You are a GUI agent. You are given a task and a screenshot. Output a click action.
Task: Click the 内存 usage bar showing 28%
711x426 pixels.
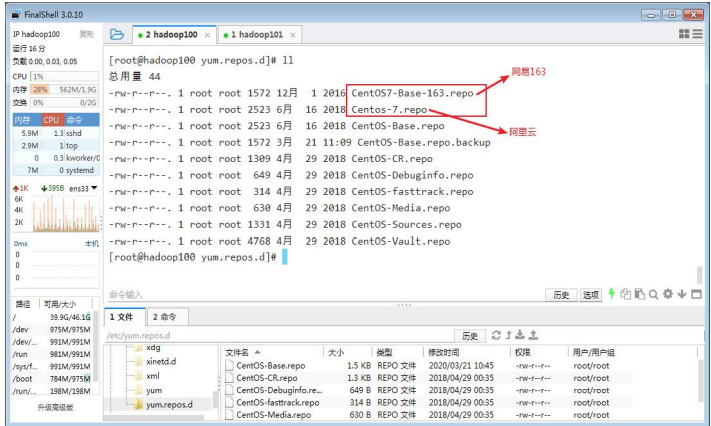click(64, 89)
